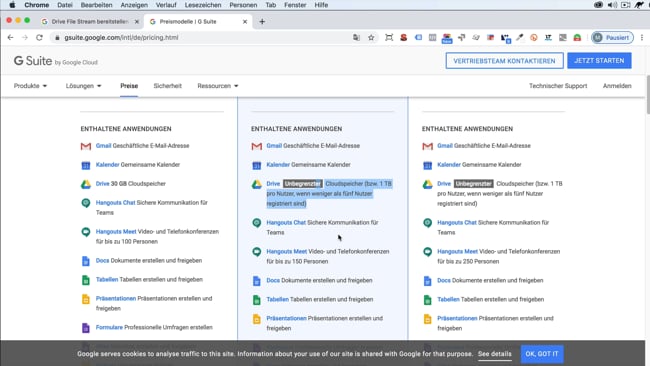
Task: Open the Fenster menu
Action: point(295,5)
